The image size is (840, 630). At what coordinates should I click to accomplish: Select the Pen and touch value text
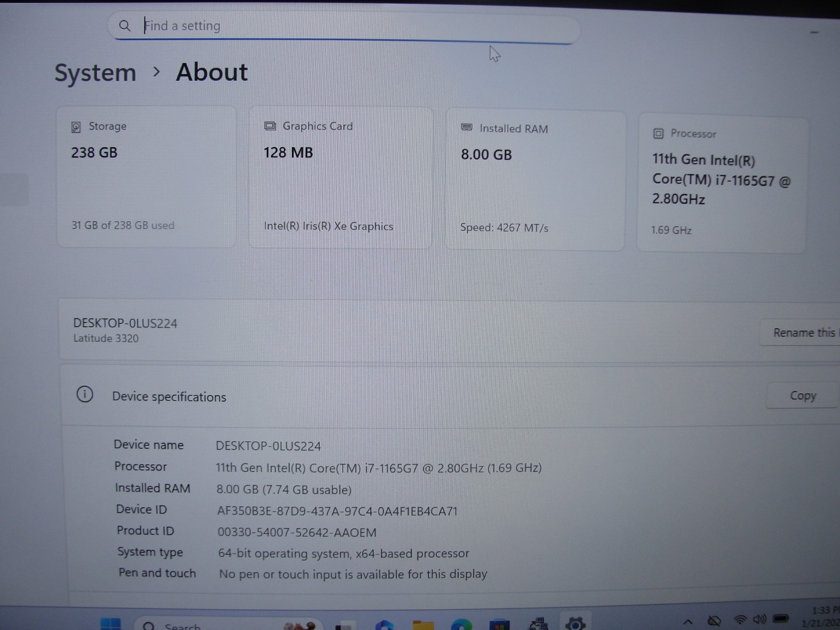(353, 574)
